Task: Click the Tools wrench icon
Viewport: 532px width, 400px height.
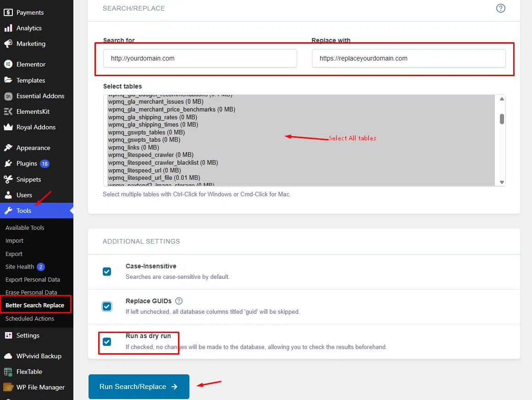Action: (8, 211)
